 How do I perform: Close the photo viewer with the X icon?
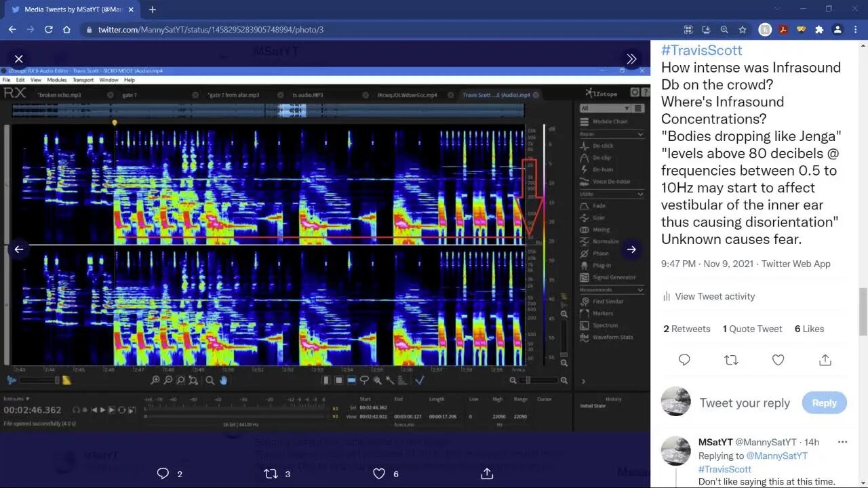(19, 59)
